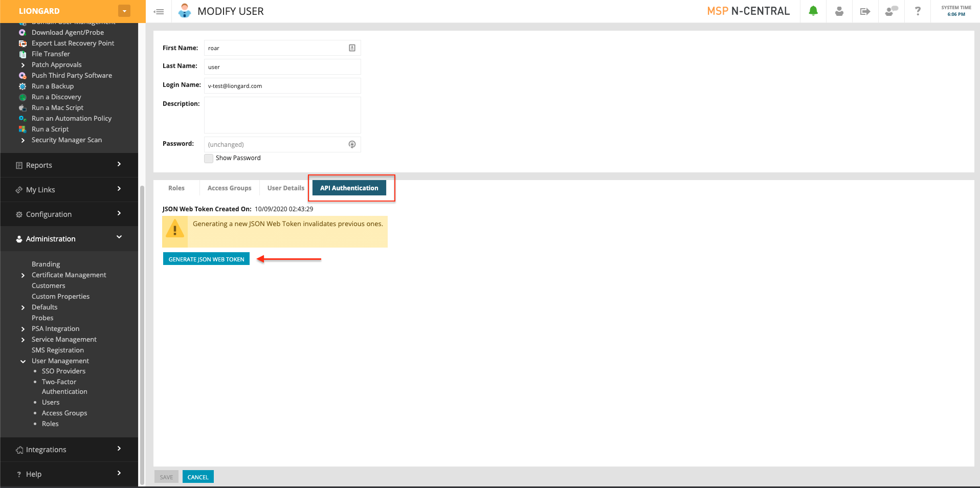Expand Patch Approvals tree item

click(x=23, y=65)
